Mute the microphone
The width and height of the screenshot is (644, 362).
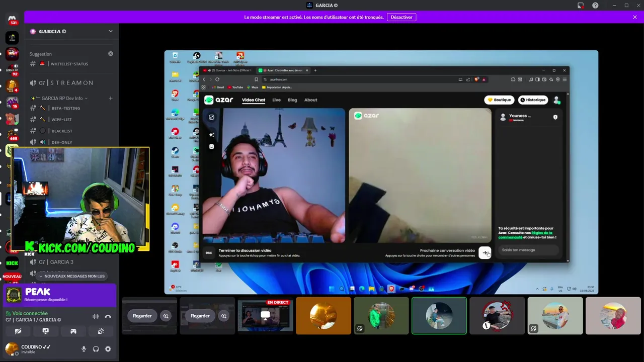click(x=84, y=349)
